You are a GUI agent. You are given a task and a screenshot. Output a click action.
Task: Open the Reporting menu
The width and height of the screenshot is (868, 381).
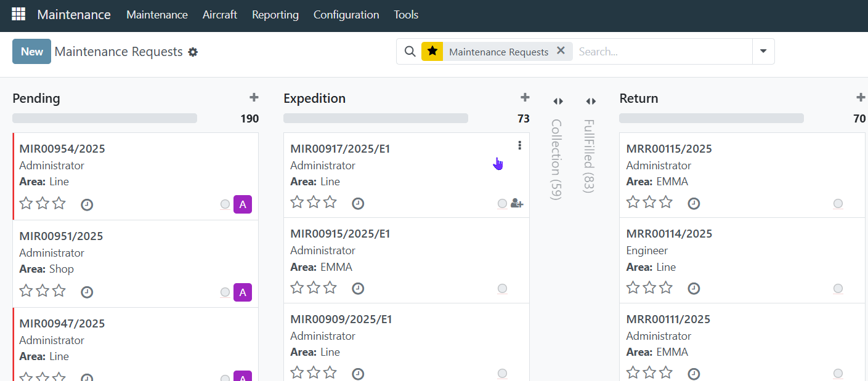pyautogui.click(x=275, y=15)
